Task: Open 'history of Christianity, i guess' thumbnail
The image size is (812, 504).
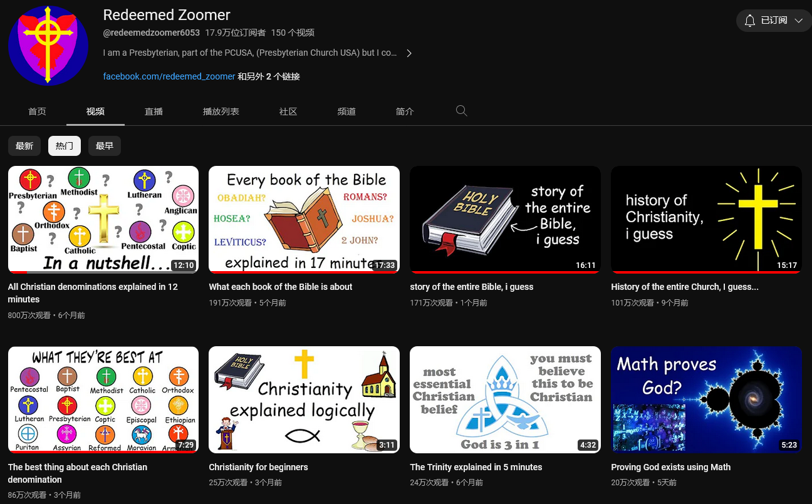Action: (706, 220)
